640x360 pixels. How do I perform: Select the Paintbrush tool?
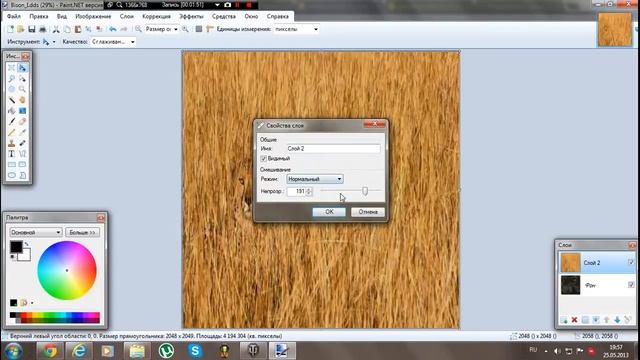point(11,121)
